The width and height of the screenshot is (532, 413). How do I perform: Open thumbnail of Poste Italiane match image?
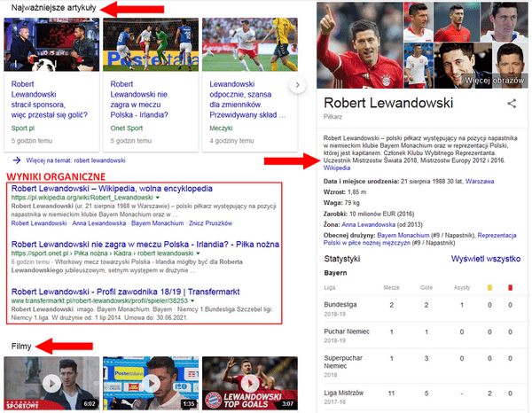coord(151,44)
